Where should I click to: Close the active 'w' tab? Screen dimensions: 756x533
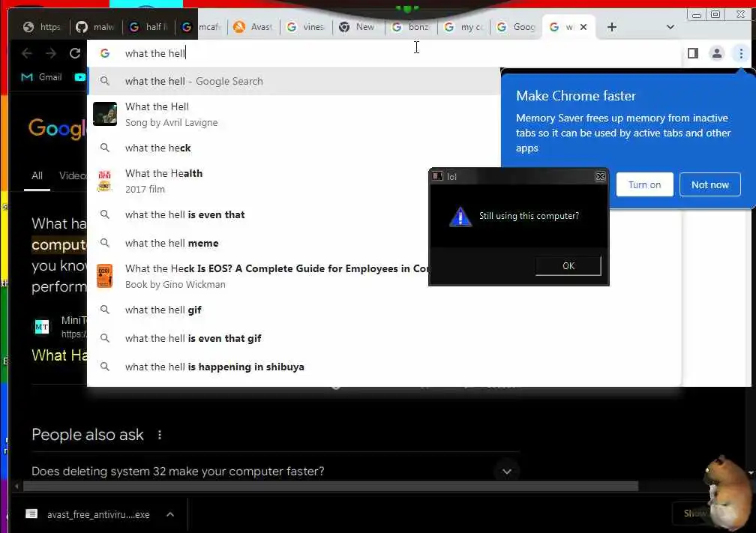coord(583,27)
